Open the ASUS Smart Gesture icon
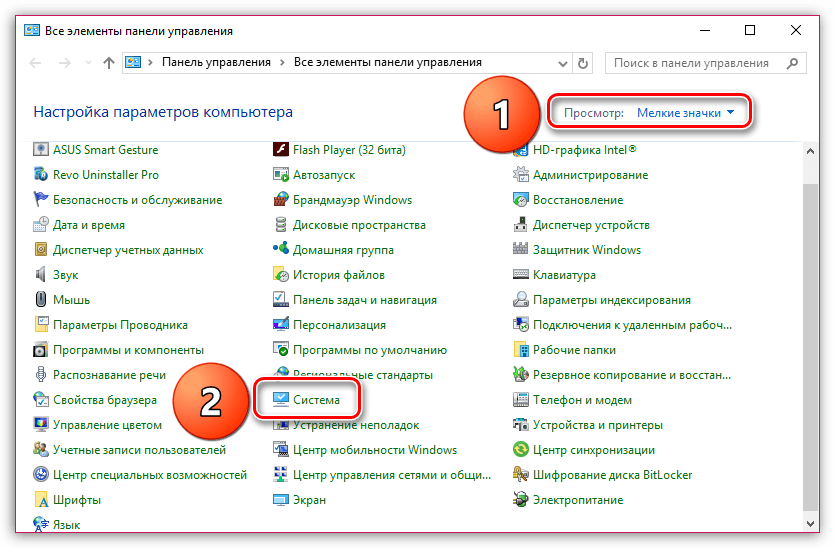This screenshot has height=548, width=835. point(41,150)
